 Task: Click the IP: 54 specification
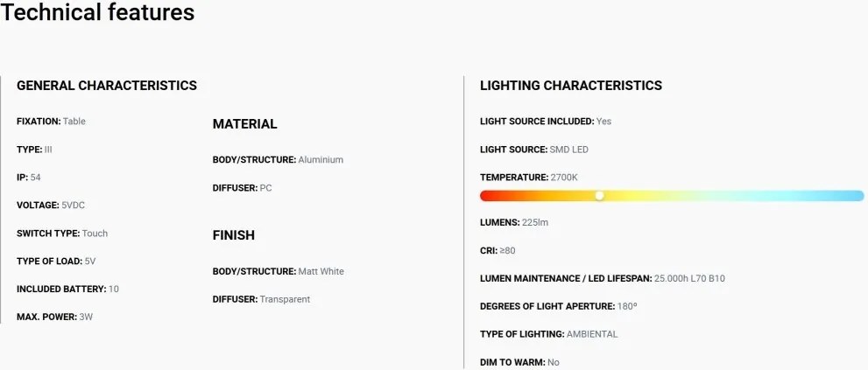point(28,178)
